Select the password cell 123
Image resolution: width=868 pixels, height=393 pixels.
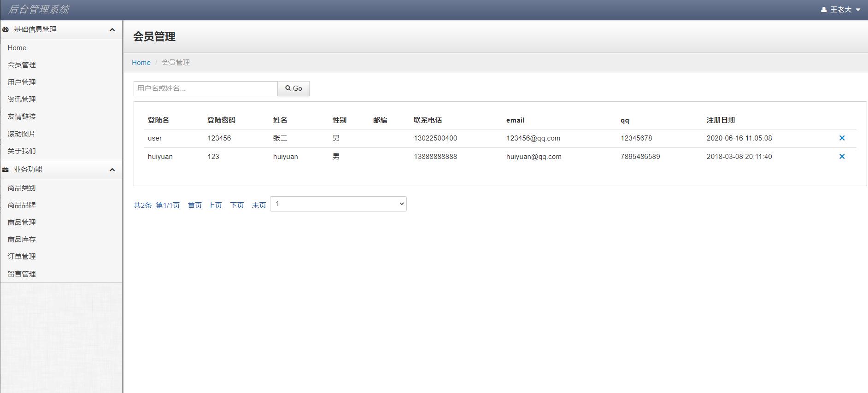tap(213, 157)
